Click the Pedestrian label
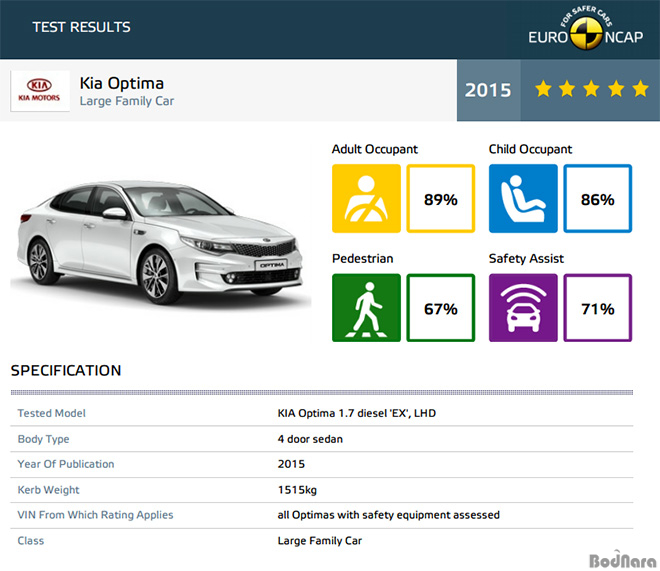This screenshot has width=660, height=571. 362,258
